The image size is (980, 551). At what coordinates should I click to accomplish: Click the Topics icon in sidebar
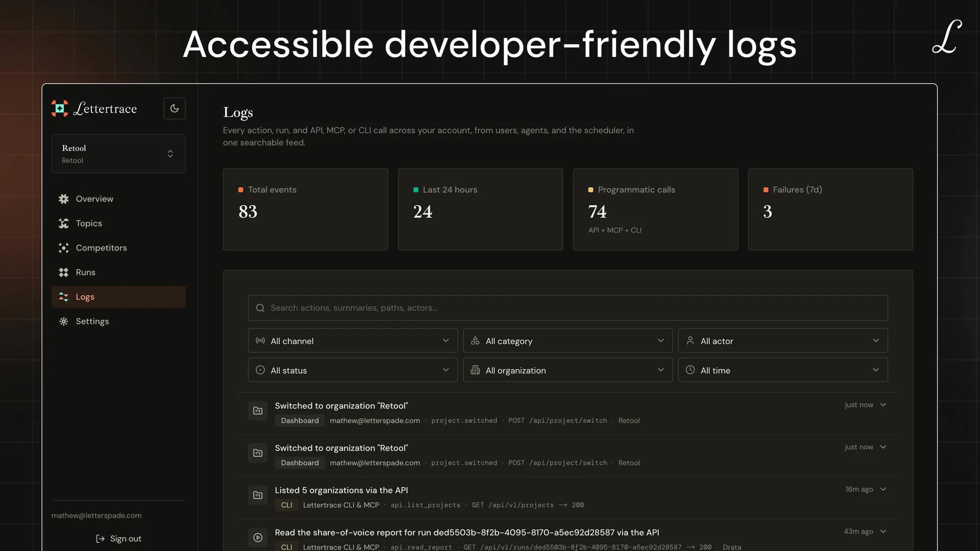[x=63, y=223]
